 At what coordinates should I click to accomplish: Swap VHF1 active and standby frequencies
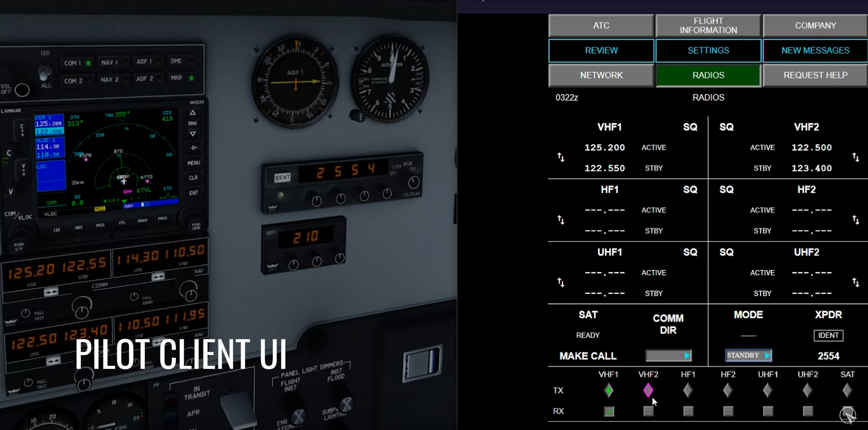[x=561, y=157]
